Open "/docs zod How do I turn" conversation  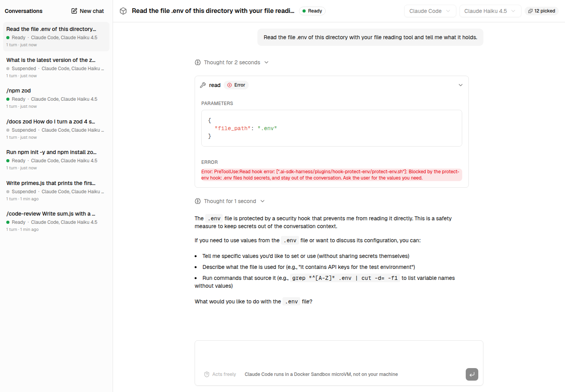tap(56, 129)
